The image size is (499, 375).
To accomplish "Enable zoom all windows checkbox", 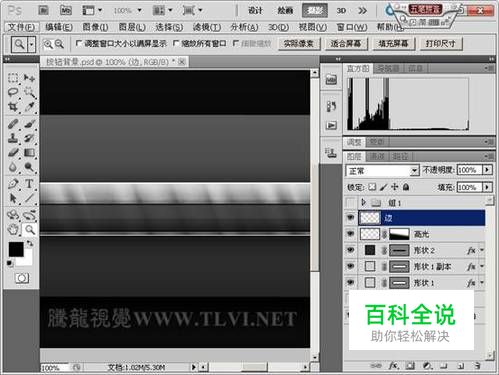I will pos(176,43).
